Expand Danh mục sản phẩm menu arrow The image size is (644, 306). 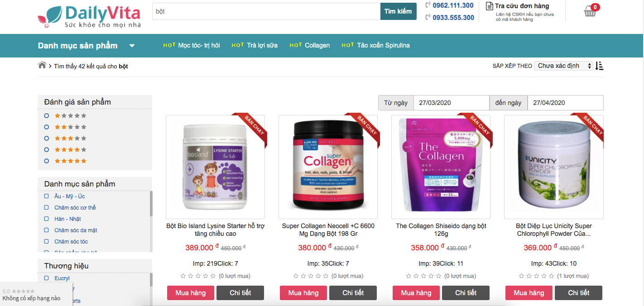pyautogui.click(x=132, y=46)
